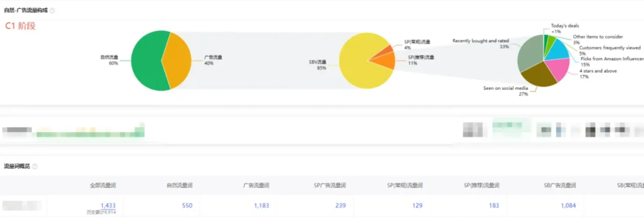Click the Recently bought and rated 33% label
The height and width of the screenshot is (218, 644).
click(481, 44)
